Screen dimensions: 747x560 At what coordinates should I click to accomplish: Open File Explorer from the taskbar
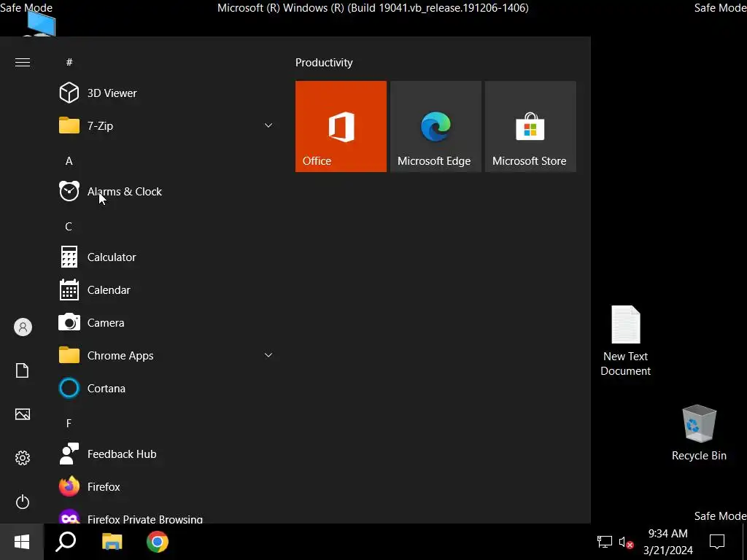pyautogui.click(x=112, y=542)
